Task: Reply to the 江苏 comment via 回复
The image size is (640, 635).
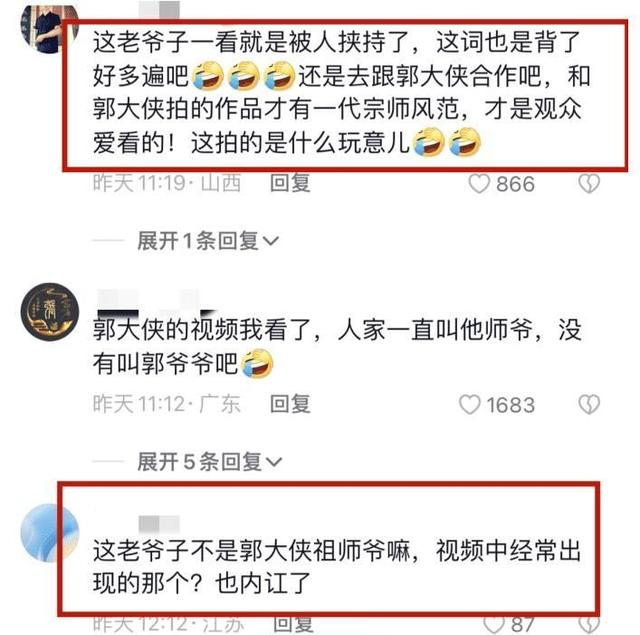Action: coord(293,624)
